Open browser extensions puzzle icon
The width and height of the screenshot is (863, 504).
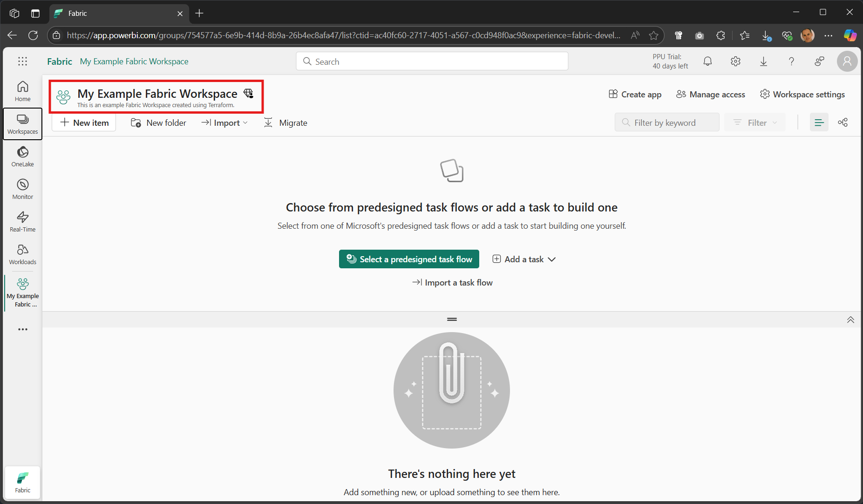[720, 35]
